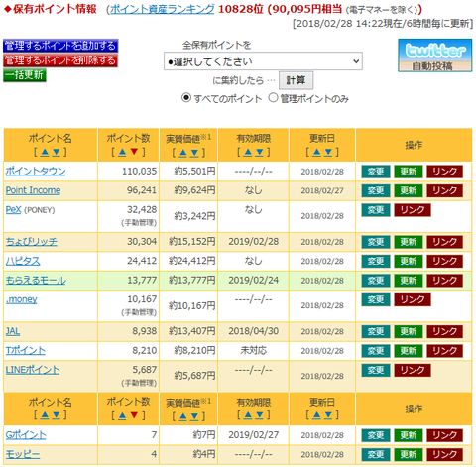Screen dimensions: 476x467
Task: Sort ポイント名 ascending in lower header
Action: [x=45, y=415]
